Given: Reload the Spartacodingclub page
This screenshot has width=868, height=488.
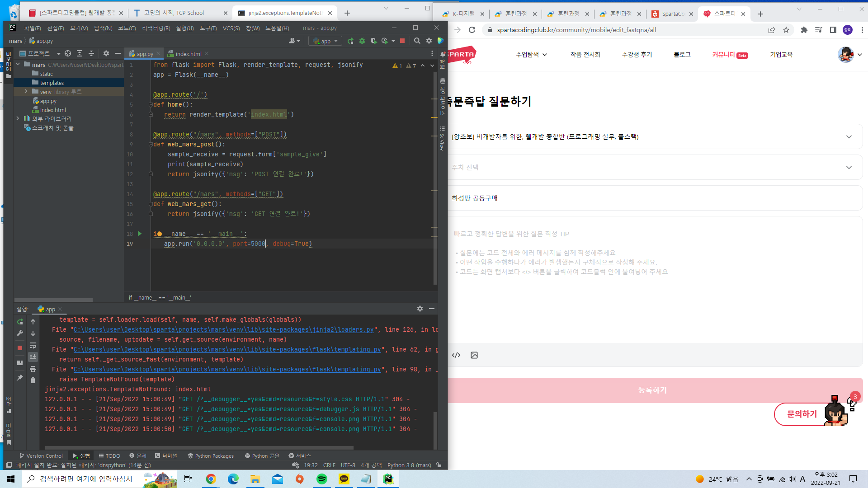Looking at the screenshot, I should point(472,30).
